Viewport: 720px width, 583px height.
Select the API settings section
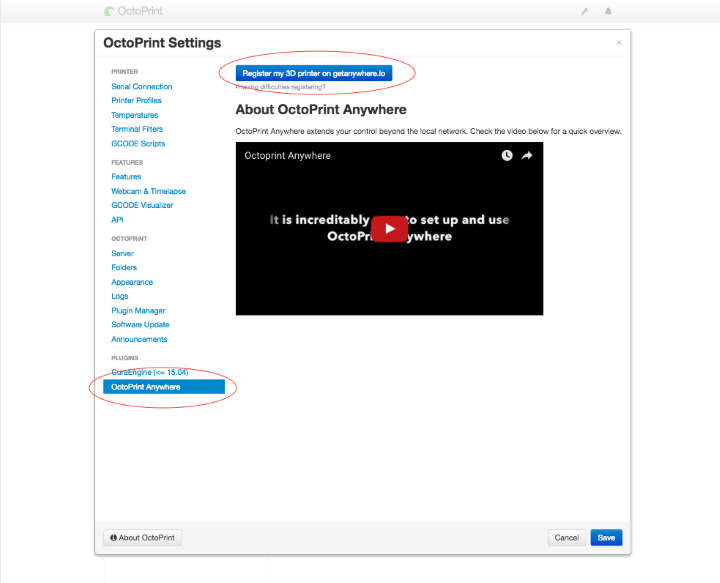click(117, 219)
